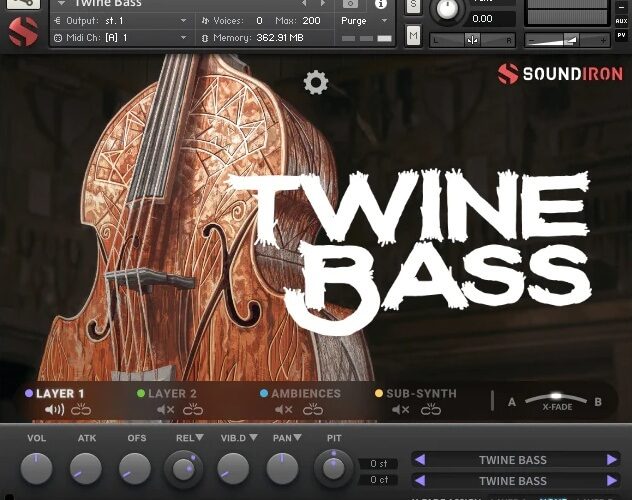The image size is (632, 500).
Task: Open the PAN dropdown triangle
Action: point(297,437)
